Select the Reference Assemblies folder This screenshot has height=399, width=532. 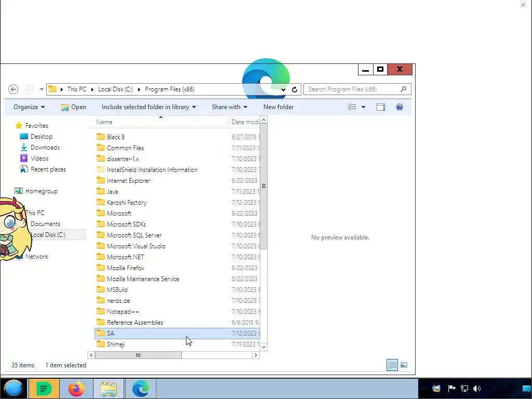point(177,322)
